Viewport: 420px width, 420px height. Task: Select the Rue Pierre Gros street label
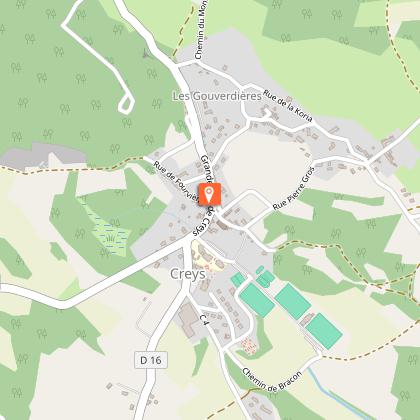[x=294, y=189]
